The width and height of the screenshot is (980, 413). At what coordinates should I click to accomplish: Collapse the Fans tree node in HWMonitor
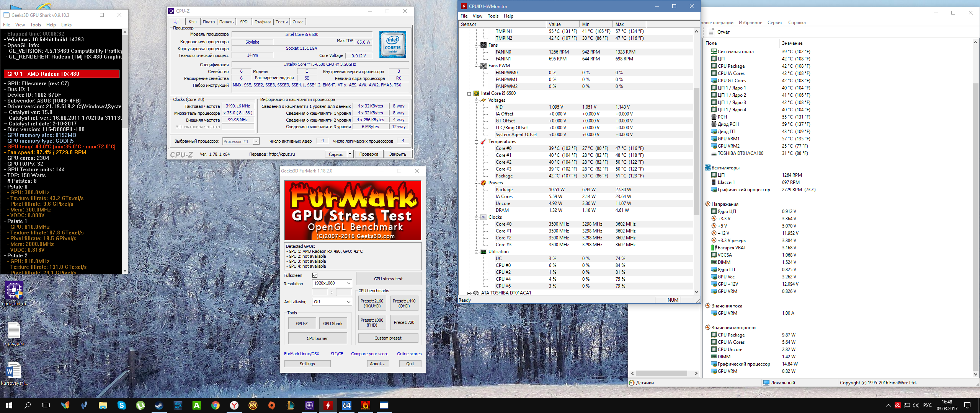[477, 45]
